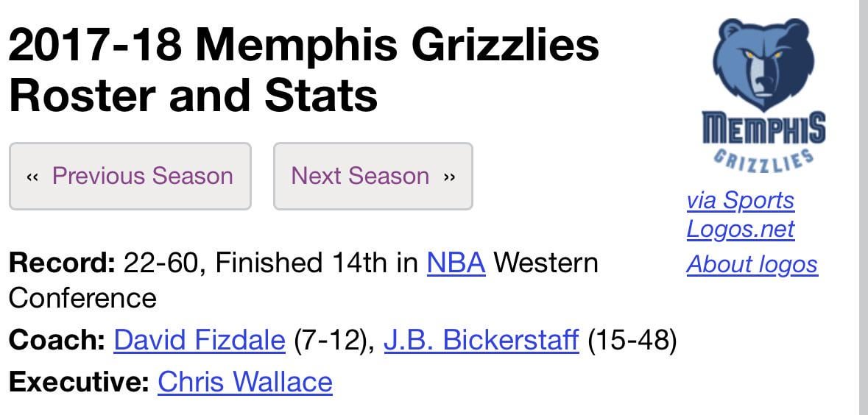The height and width of the screenshot is (415, 868).
Task: Open executive Chris Wallace's page
Action: tap(244, 382)
